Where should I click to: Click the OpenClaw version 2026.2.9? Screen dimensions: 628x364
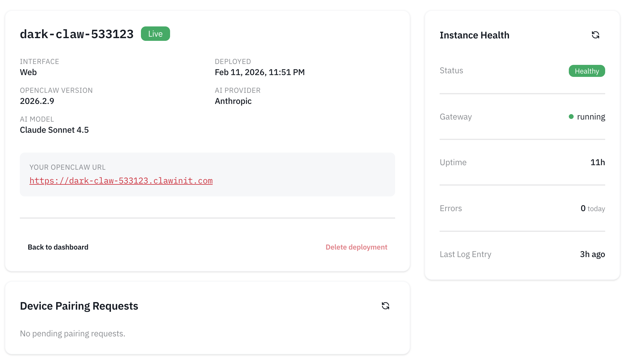(37, 101)
